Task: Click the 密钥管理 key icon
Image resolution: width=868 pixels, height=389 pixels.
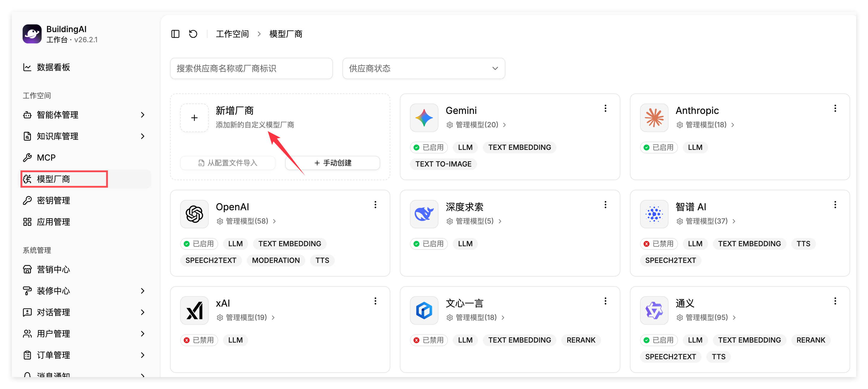Action: pyautogui.click(x=27, y=200)
